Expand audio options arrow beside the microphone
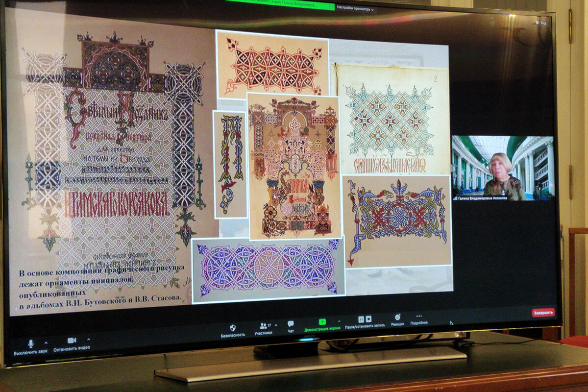Screen dimensions: 588x392 [x=46, y=342]
